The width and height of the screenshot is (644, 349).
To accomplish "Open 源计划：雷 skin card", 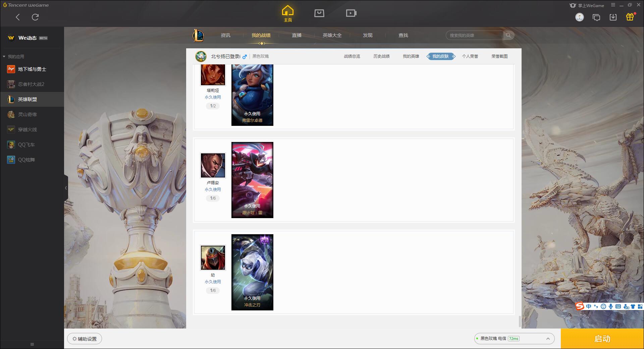I will [252, 180].
